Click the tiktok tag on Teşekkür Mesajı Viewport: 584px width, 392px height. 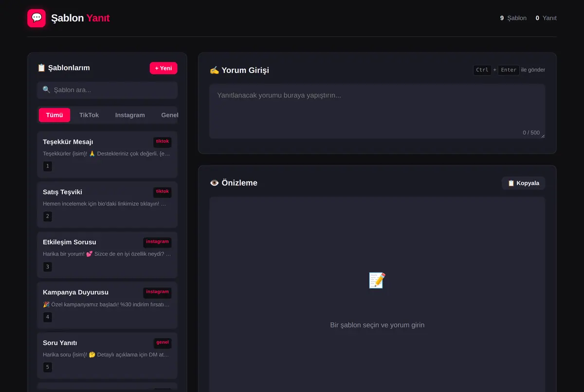click(163, 142)
